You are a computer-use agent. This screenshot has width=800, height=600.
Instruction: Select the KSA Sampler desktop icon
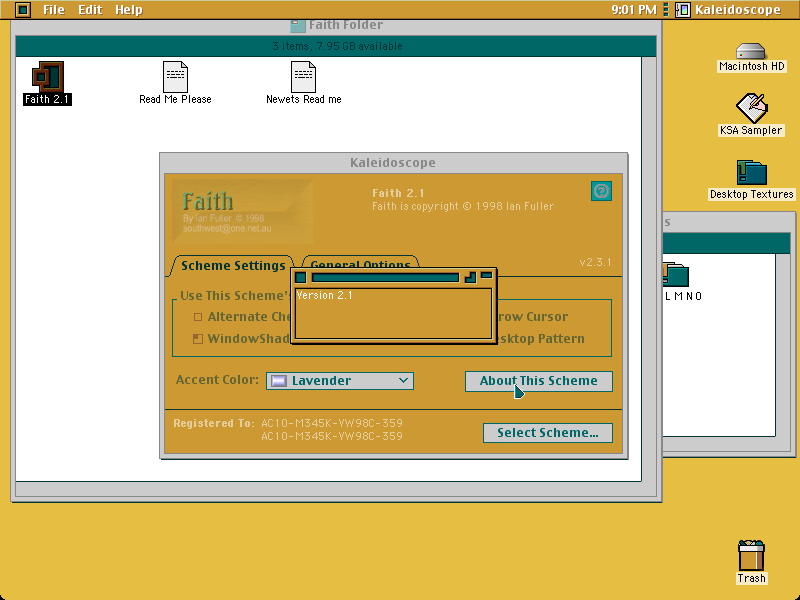click(x=751, y=108)
